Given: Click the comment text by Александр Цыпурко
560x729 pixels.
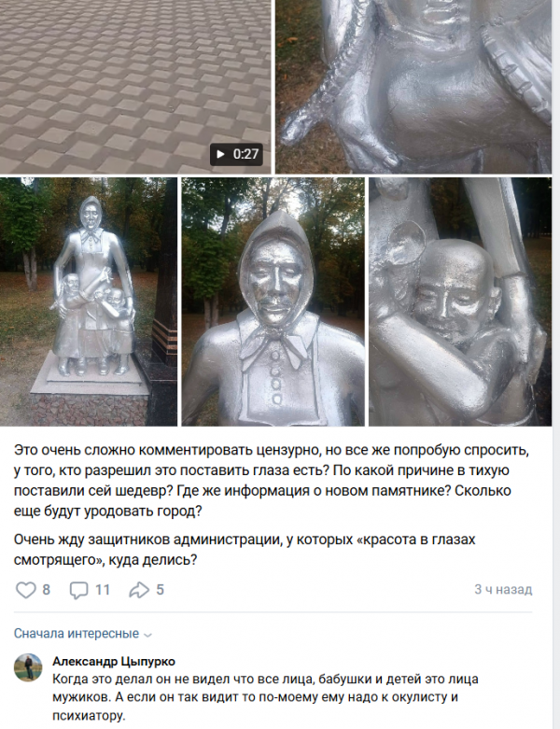Looking at the screenshot, I should click(265, 697).
